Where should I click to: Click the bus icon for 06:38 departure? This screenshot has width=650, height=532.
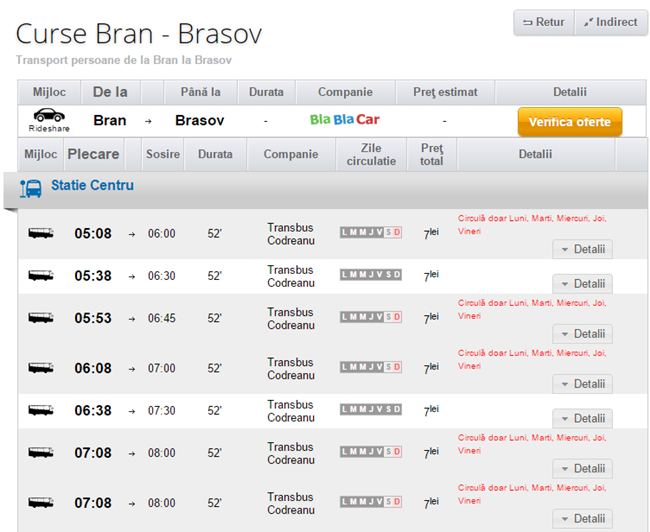[x=41, y=410]
